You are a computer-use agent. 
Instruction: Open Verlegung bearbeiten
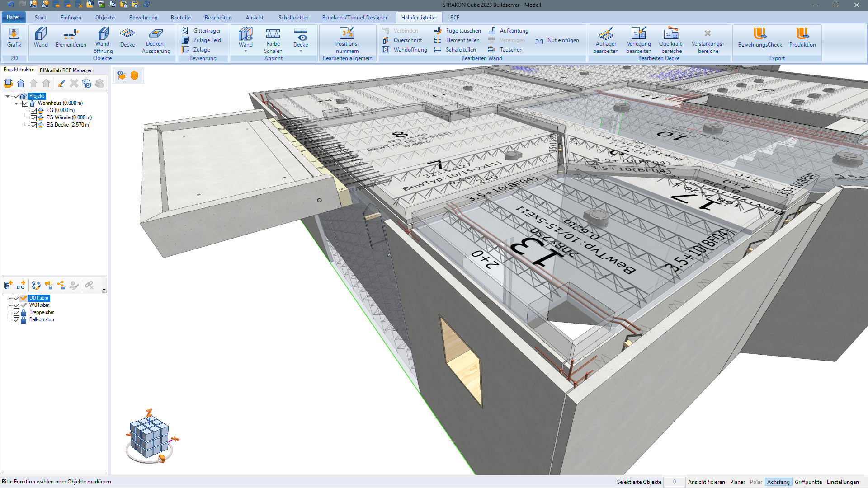pos(638,40)
